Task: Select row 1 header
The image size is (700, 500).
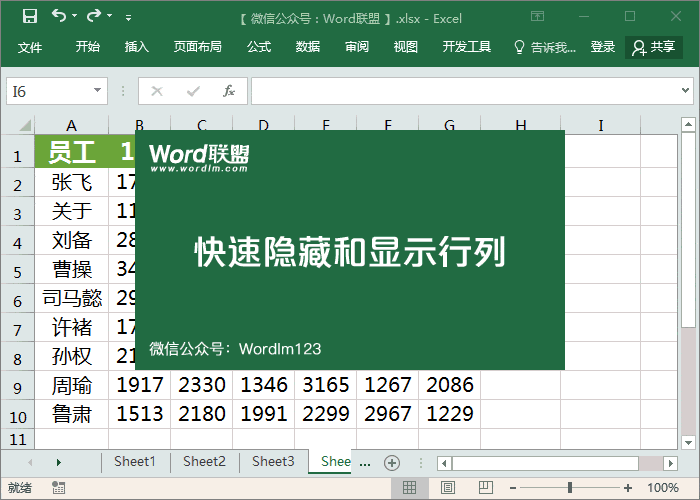Action: (x=17, y=153)
